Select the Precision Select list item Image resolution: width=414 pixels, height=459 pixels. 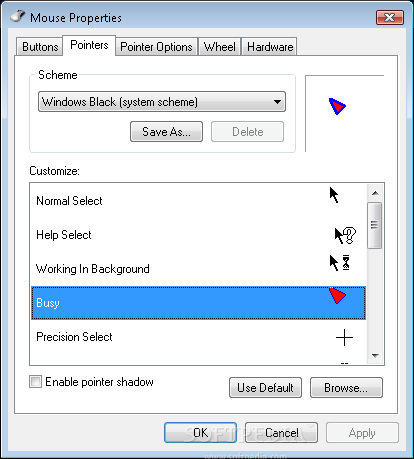coord(199,337)
